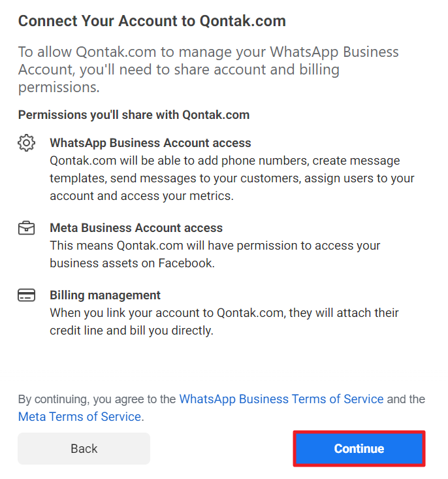Image resolution: width=448 pixels, height=479 pixels.
Task: Click the text about business assets on Facebook
Action: [x=215, y=254]
